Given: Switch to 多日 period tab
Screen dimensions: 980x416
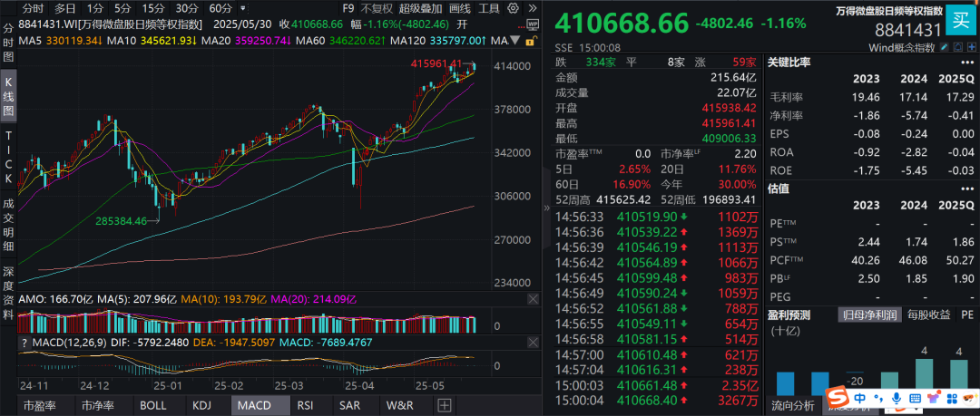Looking at the screenshot, I should pyautogui.click(x=65, y=9).
